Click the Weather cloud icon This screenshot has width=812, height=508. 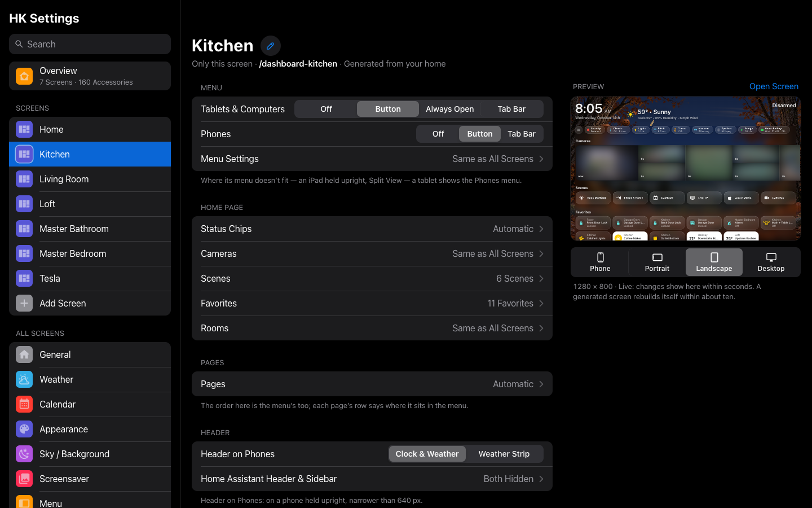24,379
